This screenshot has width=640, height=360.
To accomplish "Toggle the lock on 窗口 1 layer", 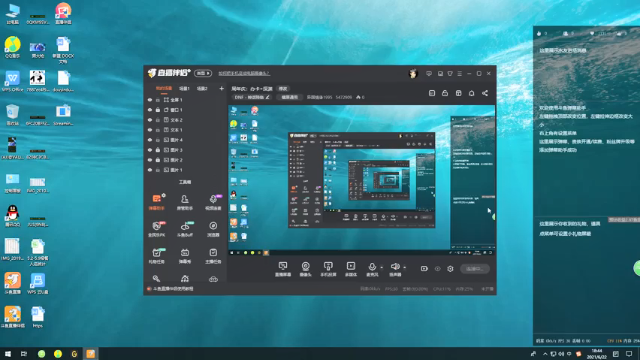I will click(158, 110).
